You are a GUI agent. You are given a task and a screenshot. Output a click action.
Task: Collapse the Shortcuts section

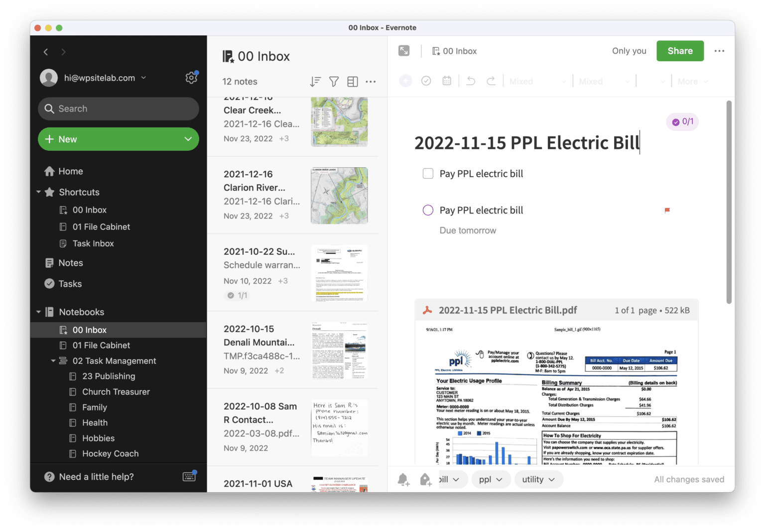click(38, 192)
